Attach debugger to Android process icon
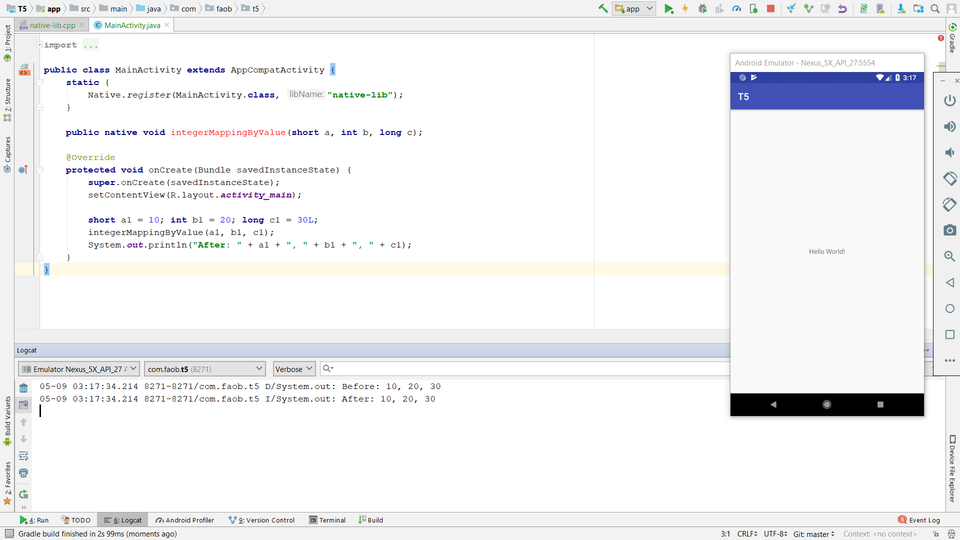Viewport: 960px width, 540px height. (754, 9)
